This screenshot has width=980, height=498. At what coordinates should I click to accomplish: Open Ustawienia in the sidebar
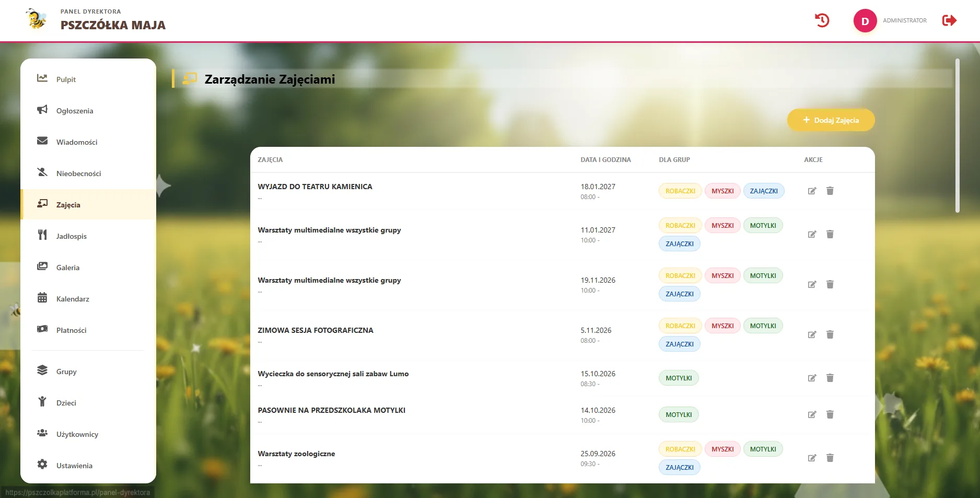[88, 466]
